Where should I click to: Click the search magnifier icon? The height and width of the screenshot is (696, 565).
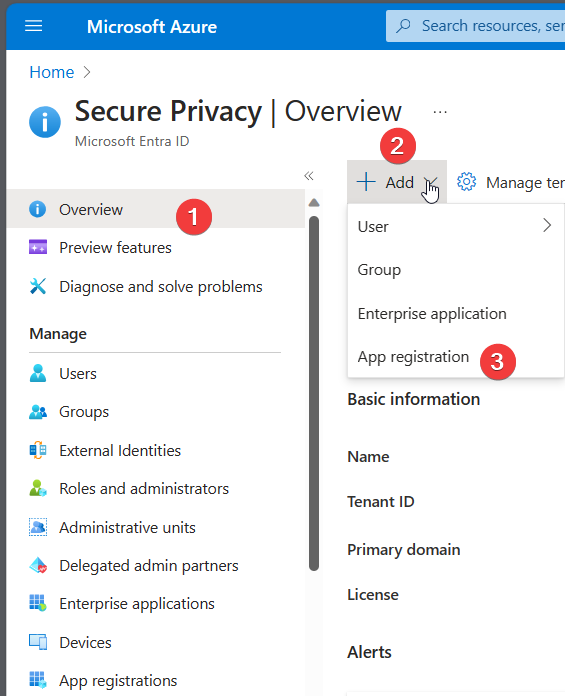[x=403, y=26]
